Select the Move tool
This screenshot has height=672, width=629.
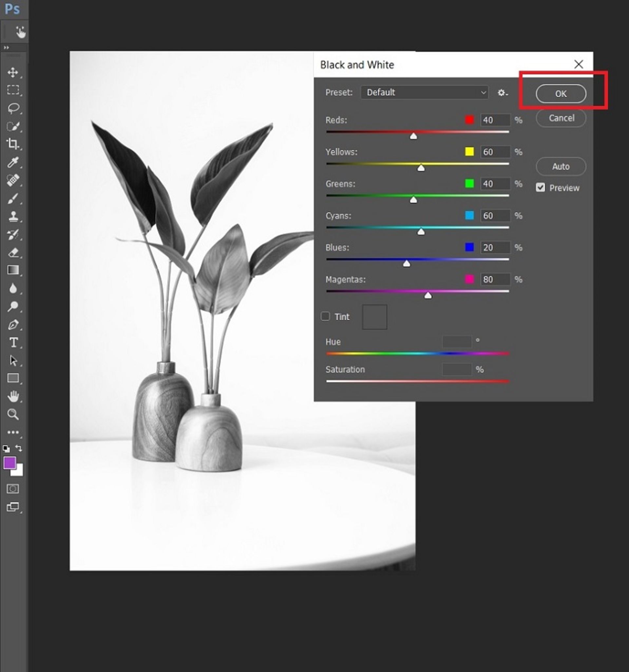13,72
